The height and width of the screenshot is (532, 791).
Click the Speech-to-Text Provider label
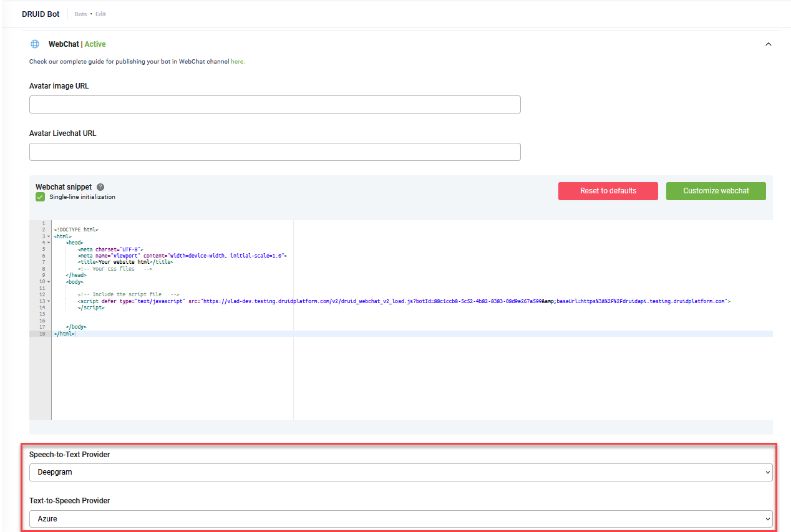(70, 455)
